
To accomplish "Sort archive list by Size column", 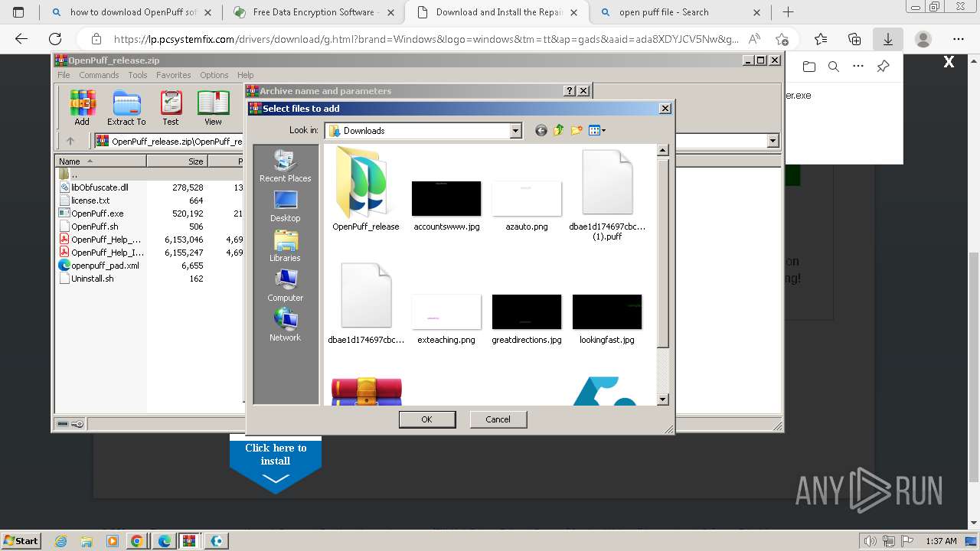I will click(177, 161).
